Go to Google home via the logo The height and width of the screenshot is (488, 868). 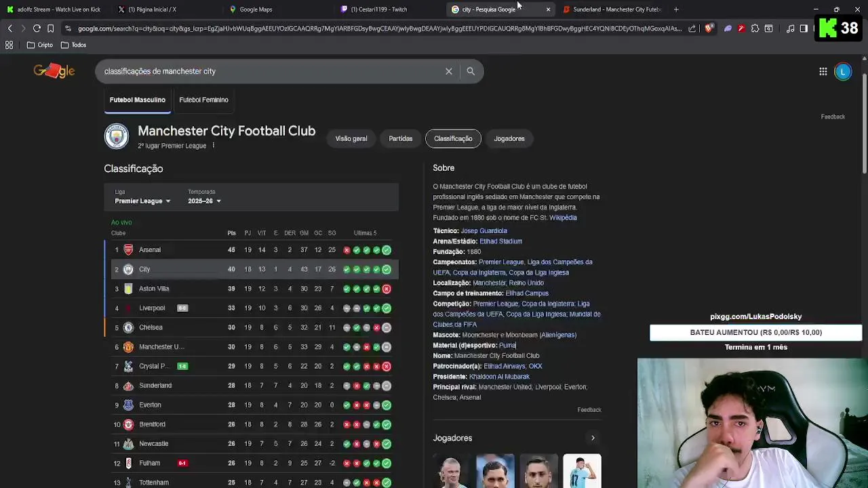click(54, 71)
